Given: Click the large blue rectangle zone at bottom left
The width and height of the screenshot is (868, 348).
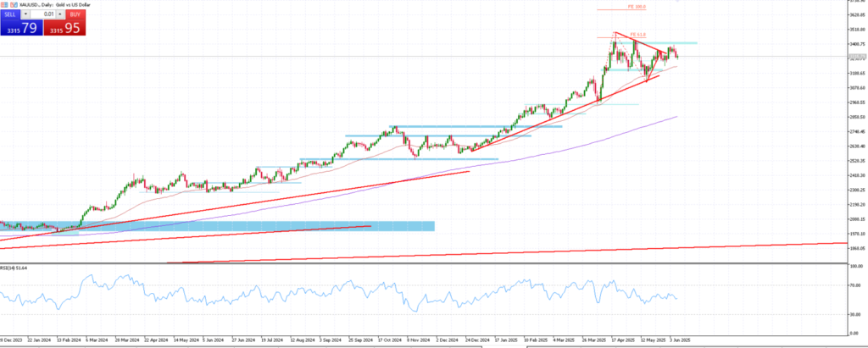Looking at the screenshot, I should coord(254,225).
